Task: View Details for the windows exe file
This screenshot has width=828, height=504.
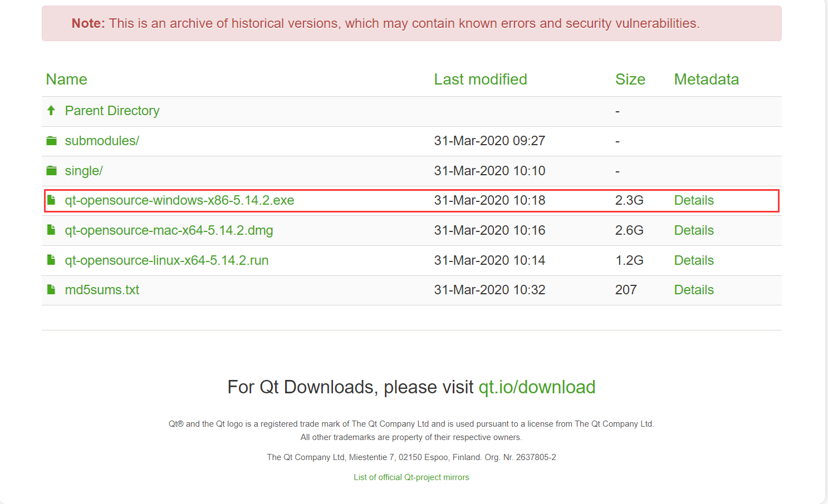Action: pos(694,200)
